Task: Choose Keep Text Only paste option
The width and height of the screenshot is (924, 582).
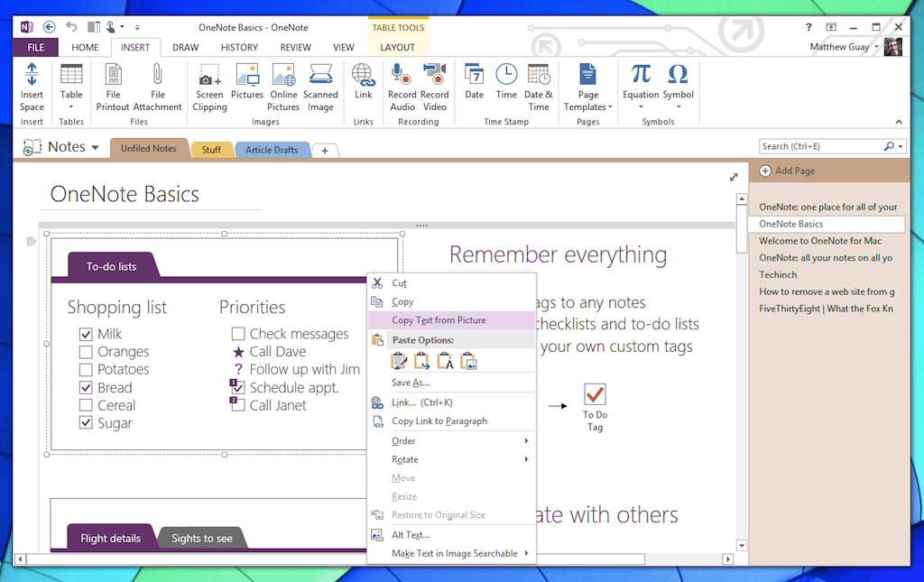Action: pyautogui.click(x=445, y=361)
